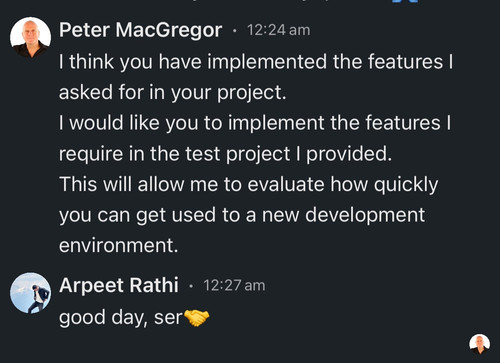This screenshot has height=363, width=500.
Task: Click the line starting "This will allow me"
Action: point(249,184)
